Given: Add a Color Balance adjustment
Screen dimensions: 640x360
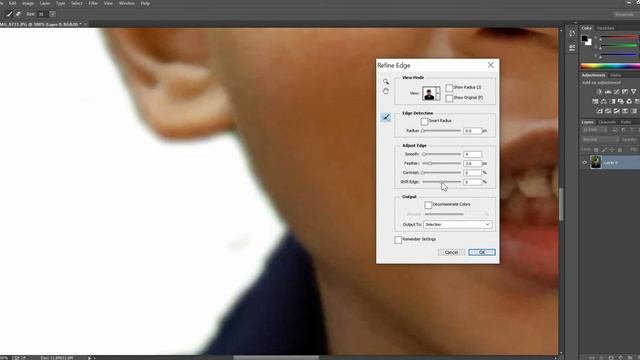Looking at the screenshot, I should click(604, 101).
